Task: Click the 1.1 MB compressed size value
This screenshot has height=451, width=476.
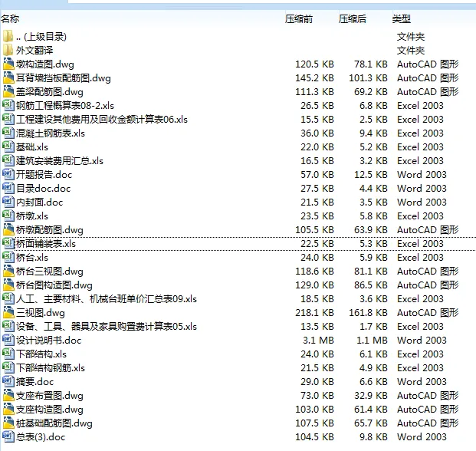Action: (372, 340)
